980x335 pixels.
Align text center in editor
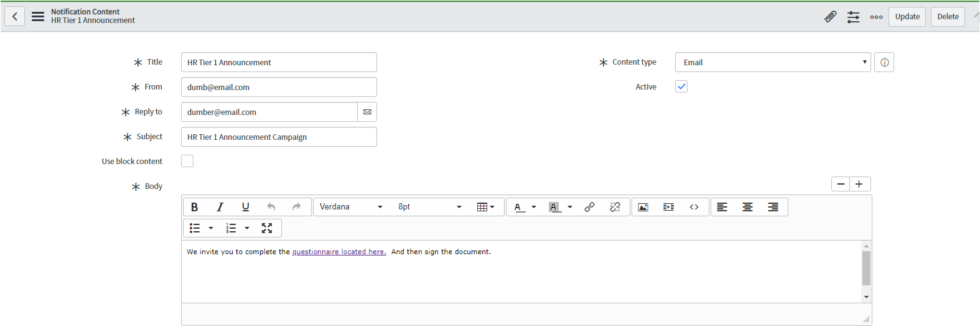pyautogui.click(x=747, y=207)
